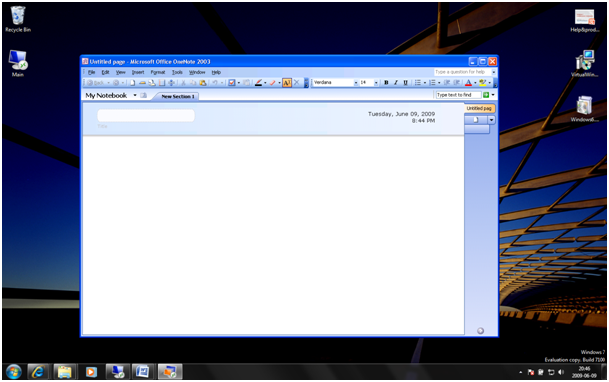Select the Eraser tool
609x382 pixels.
273,83
